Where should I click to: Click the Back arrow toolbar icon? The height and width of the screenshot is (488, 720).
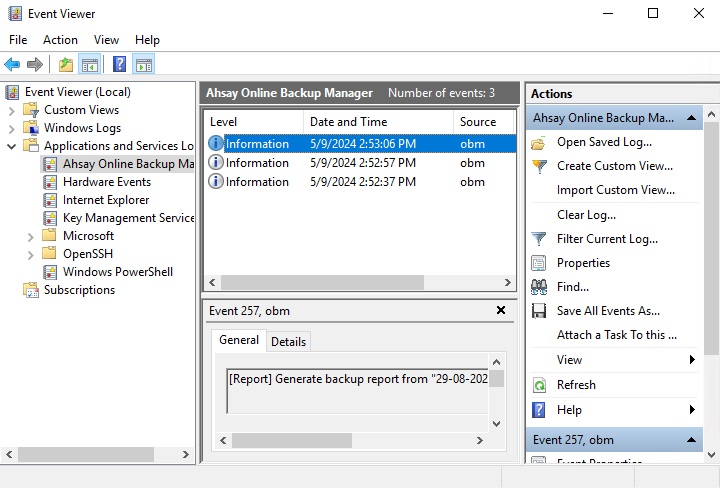[12, 65]
